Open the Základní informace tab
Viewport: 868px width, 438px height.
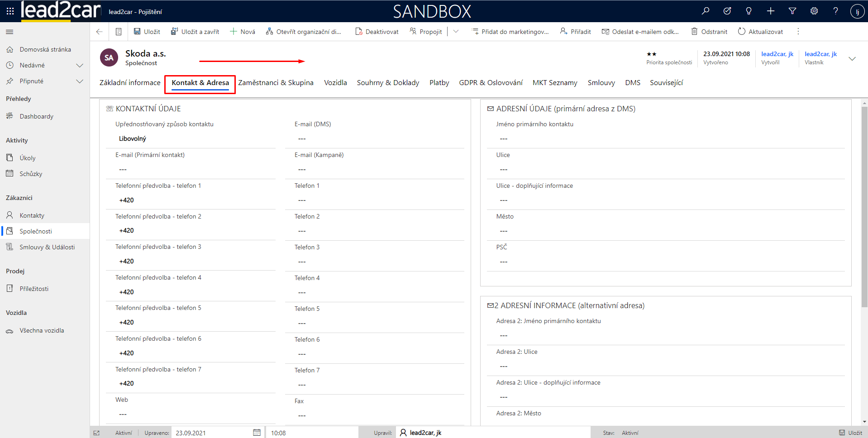pyautogui.click(x=130, y=82)
